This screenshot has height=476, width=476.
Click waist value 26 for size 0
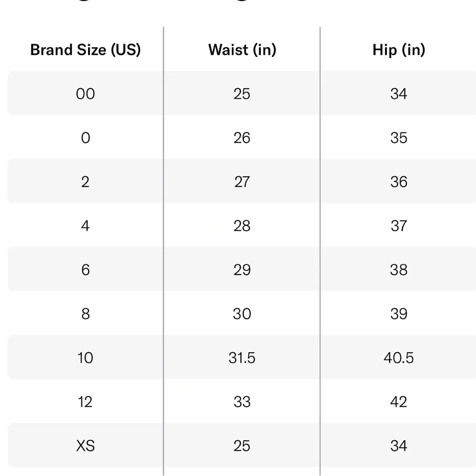coord(242,138)
